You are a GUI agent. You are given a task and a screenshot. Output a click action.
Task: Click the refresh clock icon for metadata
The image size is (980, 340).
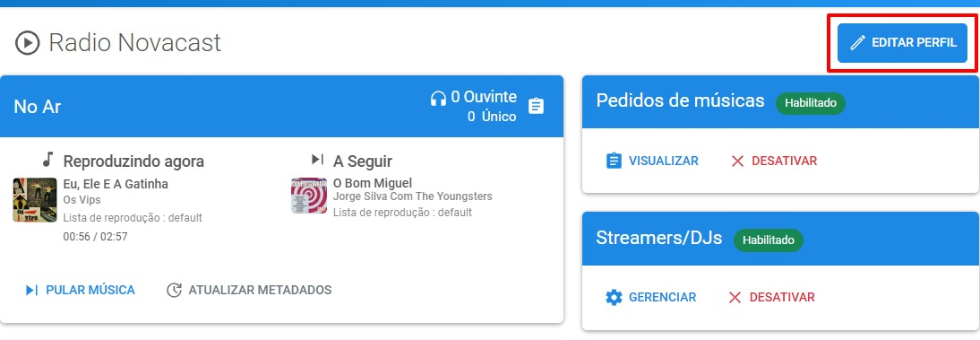pyautogui.click(x=174, y=291)
